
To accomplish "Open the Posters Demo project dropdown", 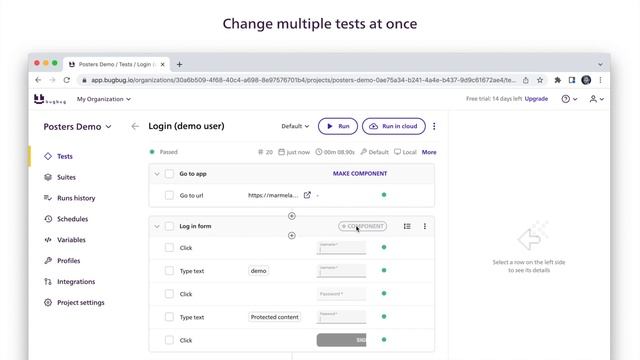I will pyautogui.click(x=78, y=127).
